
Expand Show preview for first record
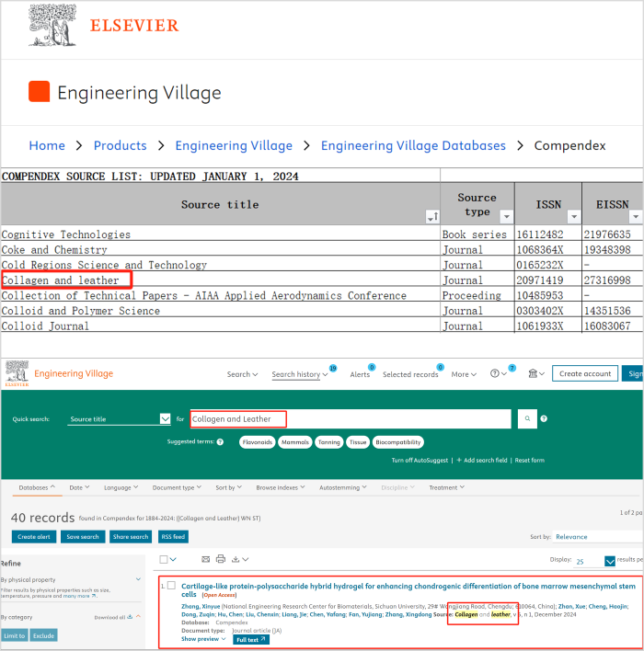pyautogui.click(x=203, y=639)
